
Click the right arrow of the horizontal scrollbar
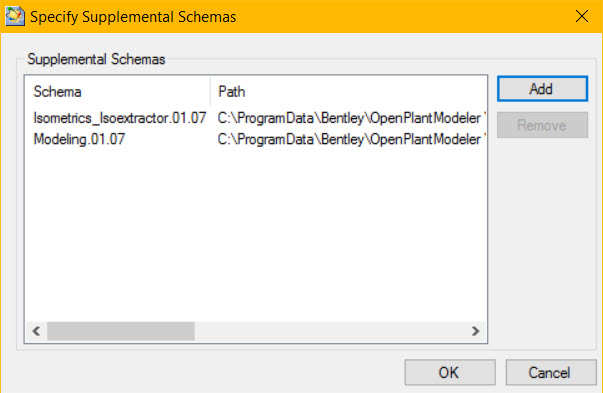(476, 331)
